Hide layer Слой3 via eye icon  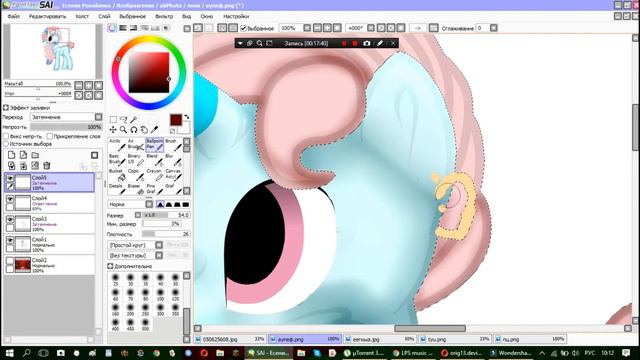point(10,220)
